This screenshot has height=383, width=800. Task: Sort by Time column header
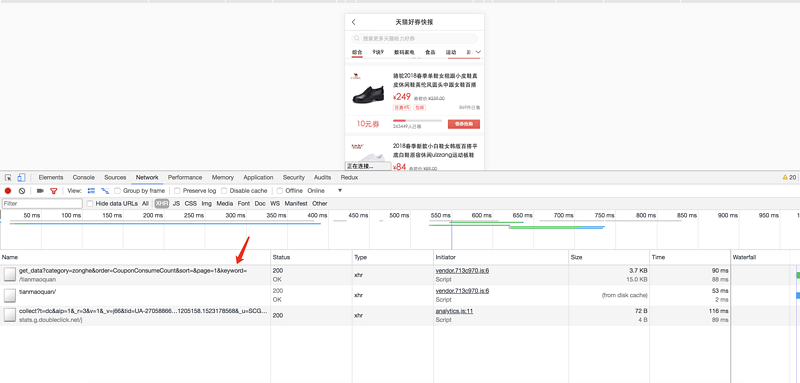pos(690,258)
